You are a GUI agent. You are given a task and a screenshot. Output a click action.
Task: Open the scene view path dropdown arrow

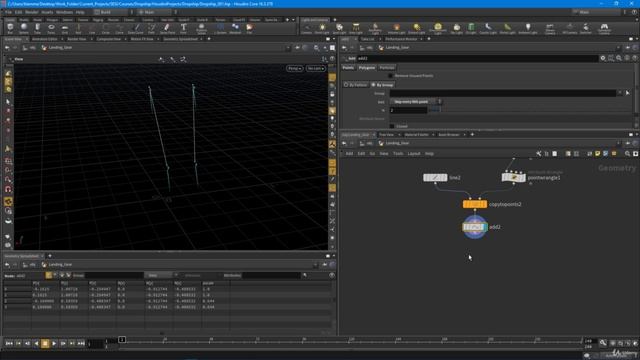coord(288,48)
